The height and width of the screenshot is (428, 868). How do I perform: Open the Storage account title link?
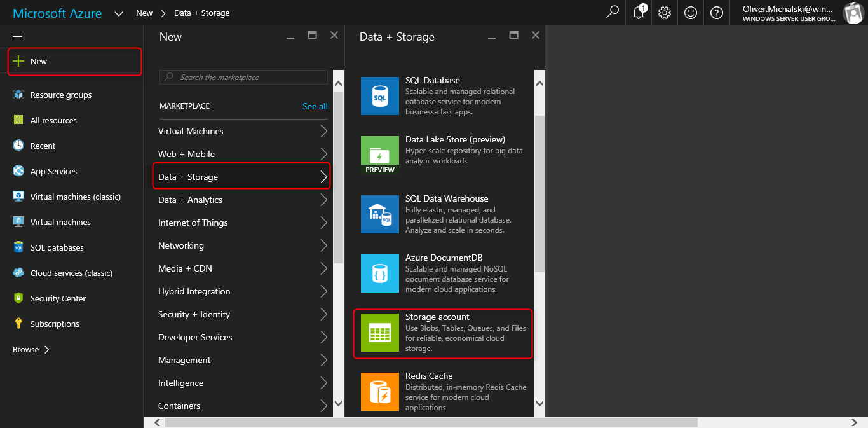coord(437,317)
